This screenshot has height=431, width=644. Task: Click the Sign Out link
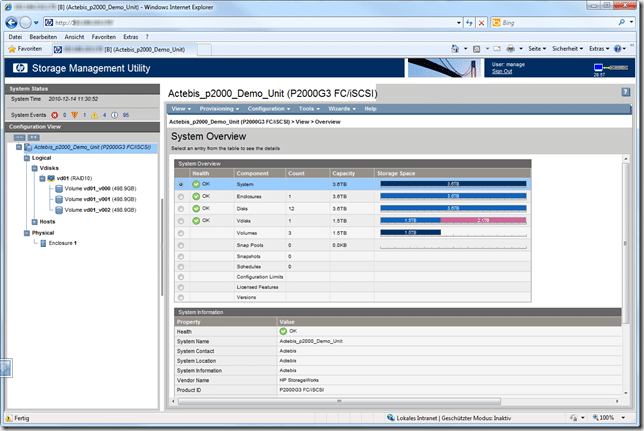click(502, 71)
